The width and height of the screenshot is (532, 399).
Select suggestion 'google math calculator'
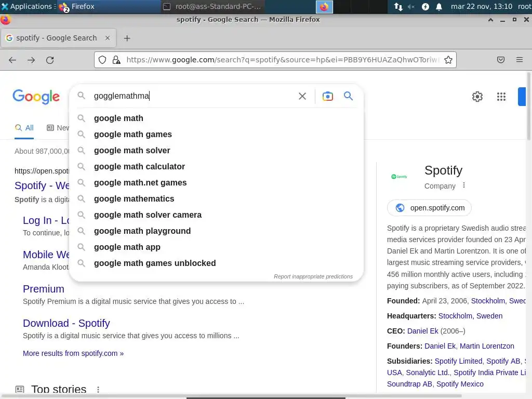[x=216, y=167]
